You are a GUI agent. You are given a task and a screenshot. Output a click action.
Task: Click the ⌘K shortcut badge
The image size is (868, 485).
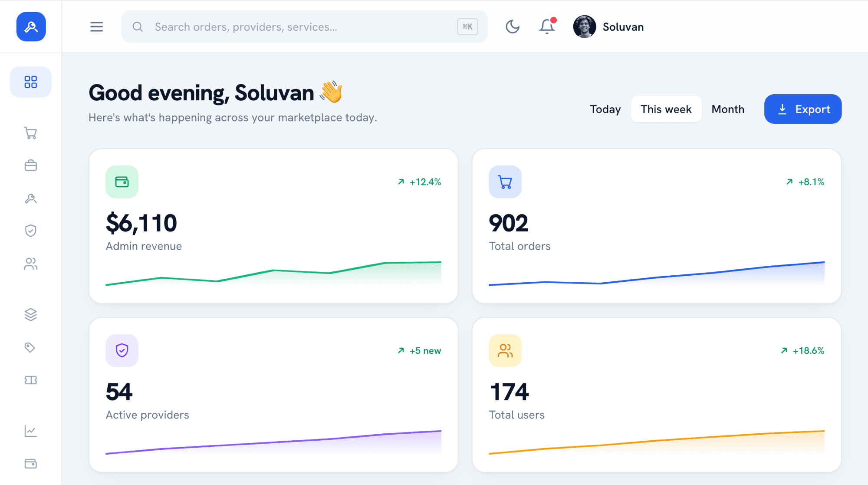[467, 27]
